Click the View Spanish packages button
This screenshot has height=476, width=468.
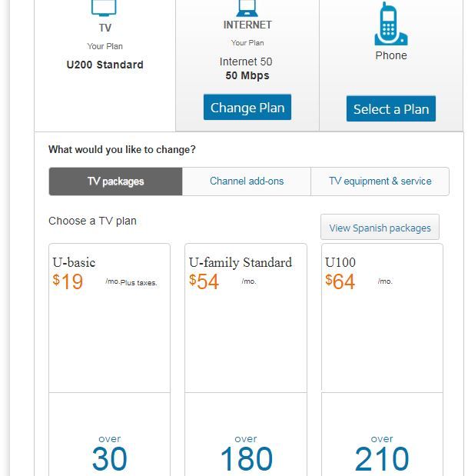point(380,228)
